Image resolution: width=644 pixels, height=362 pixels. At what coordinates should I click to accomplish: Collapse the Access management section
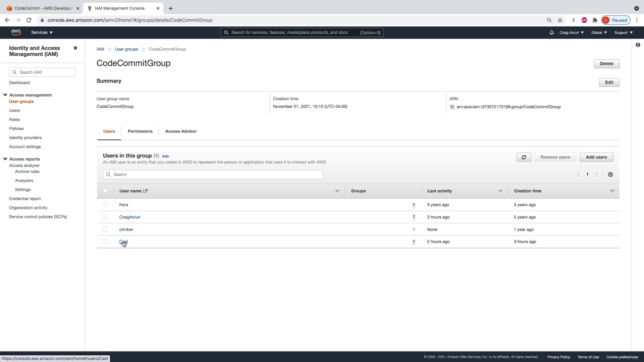point(5,95)
